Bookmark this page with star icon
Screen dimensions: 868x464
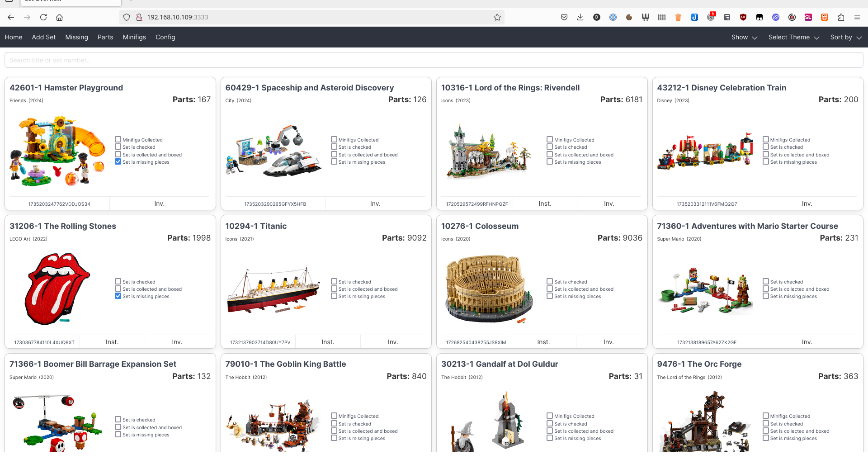(x=497, y=17)
